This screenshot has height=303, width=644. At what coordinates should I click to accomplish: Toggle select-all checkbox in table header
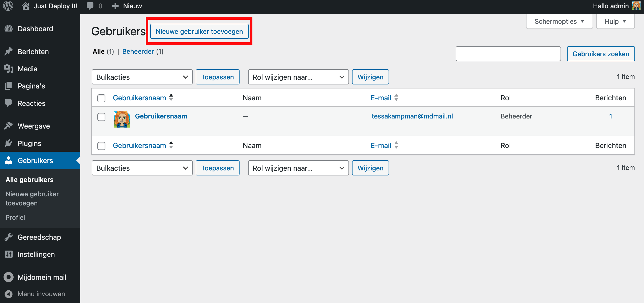101,98
